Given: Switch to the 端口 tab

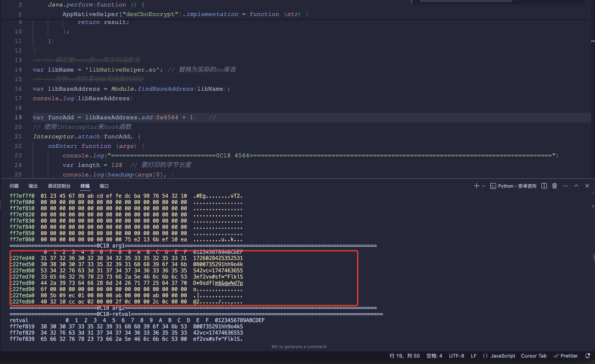Looking at the screenshot, I should tap(104, 186).
